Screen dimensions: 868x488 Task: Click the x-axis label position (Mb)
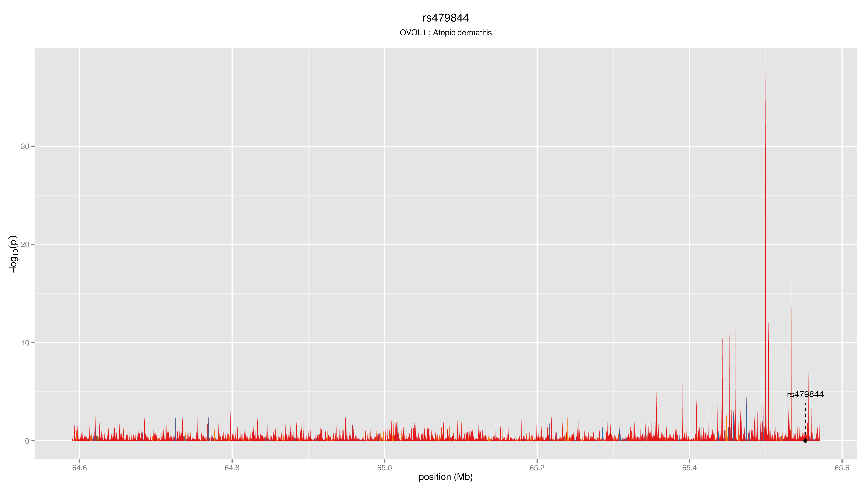[x=445, y=477]
